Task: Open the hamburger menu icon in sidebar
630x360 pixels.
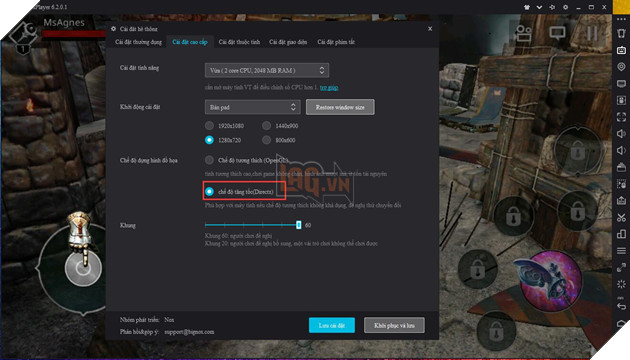Action: 621,251
